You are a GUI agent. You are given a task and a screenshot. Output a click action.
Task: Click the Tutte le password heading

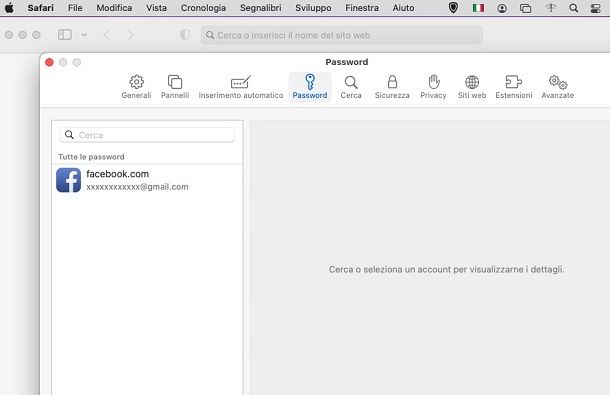tap(91, 157)
